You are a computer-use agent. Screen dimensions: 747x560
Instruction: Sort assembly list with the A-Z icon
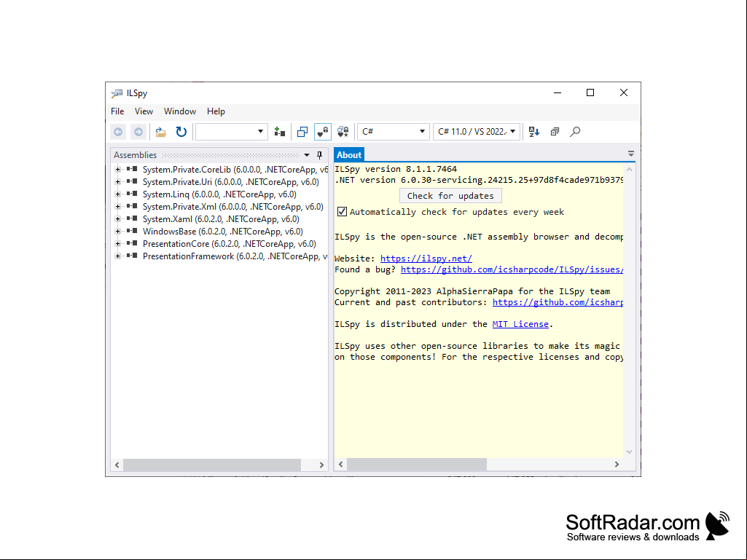point(534,132)
